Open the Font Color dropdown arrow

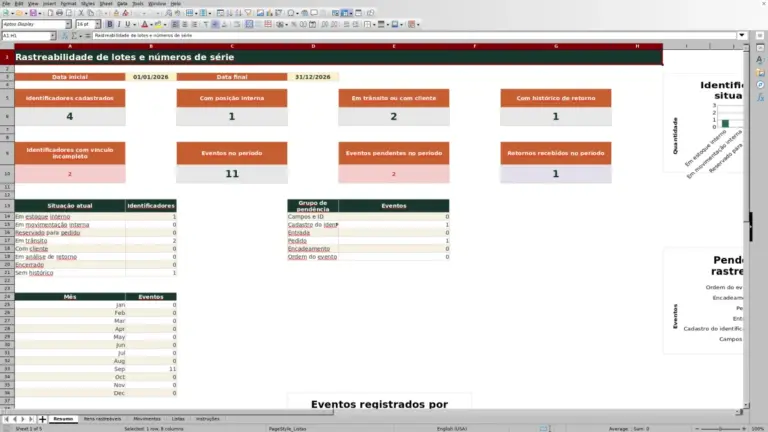coord(151,24)
